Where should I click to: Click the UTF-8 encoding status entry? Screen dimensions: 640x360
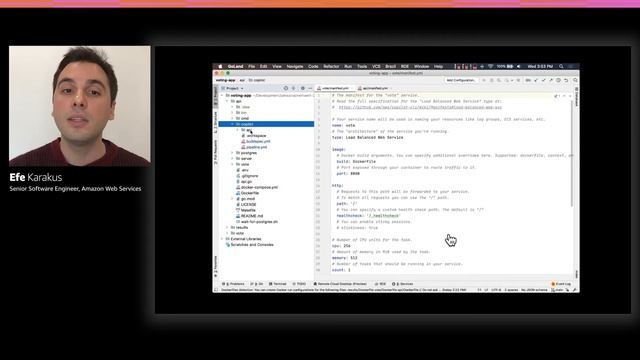(x=496, y=290)
